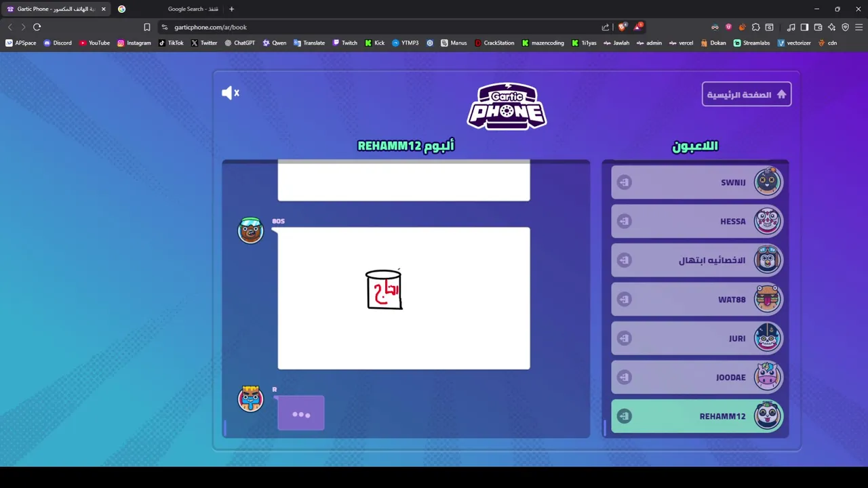Open Brave Shields lion icon
Screen dimensions: 868x488
tap(622, 27)
